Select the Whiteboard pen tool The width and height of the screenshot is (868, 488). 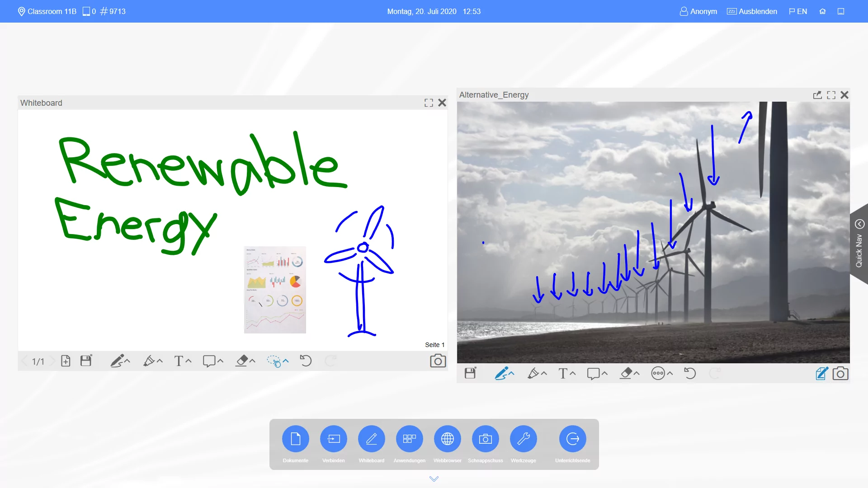click(x=117, y=361)
